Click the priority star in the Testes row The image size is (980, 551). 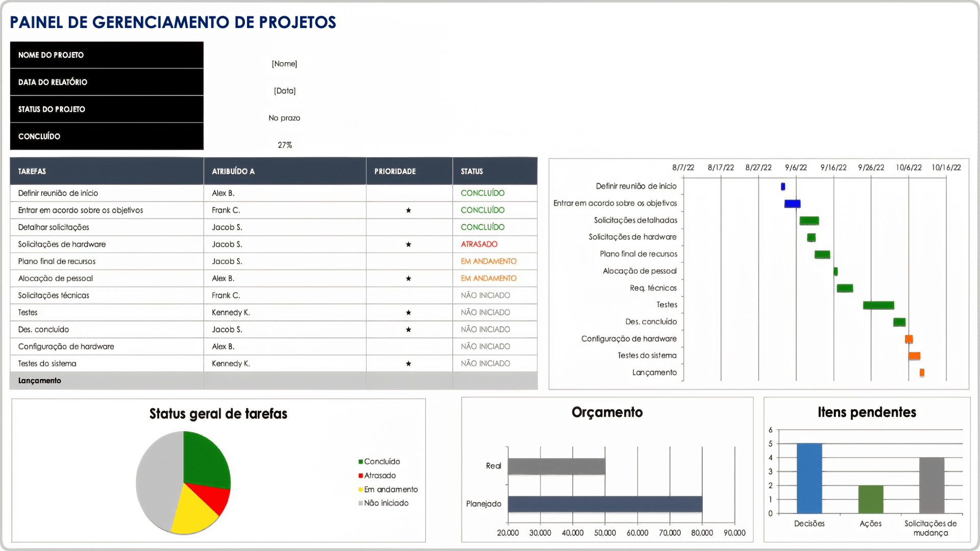(408, 313)
